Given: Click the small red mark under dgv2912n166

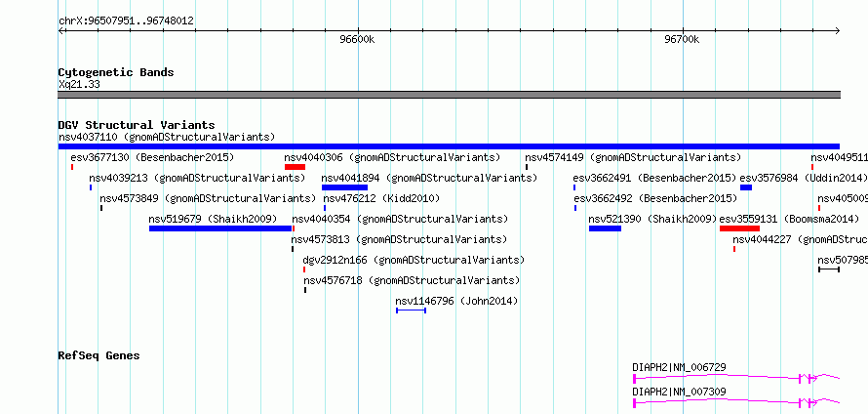Looking at the screenshot, I should pos(304,269).
